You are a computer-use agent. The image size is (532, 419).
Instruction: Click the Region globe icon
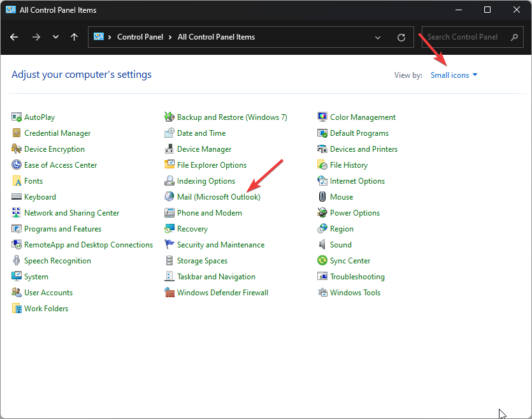point(322,229)
